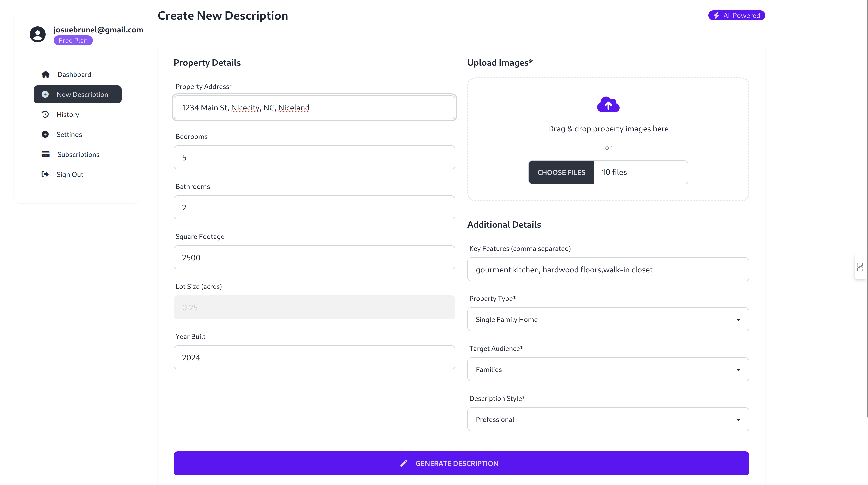This screenshot has height=485, width=868.
Task: Open the Property Type dropdown
Action: (608, 319)
